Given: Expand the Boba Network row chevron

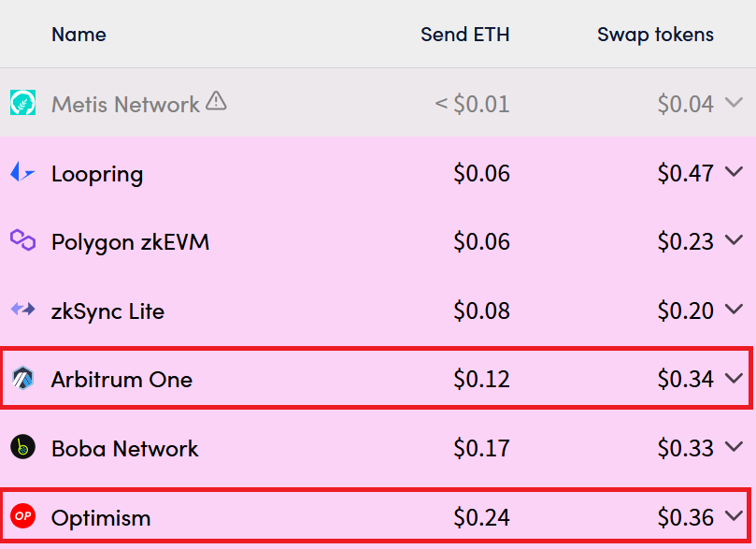Looking at the screenshot, I should [x=734, y=447].
